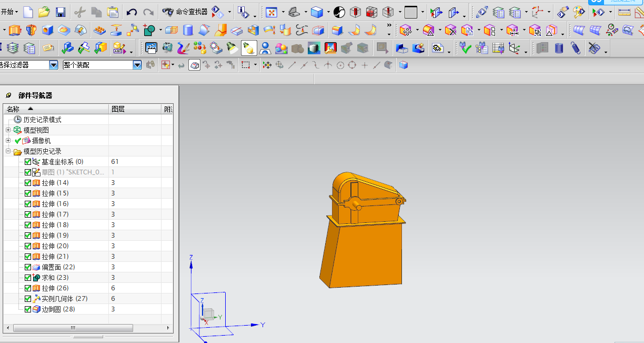Select the Extrude tool in feature toolbar
This screenshot has height=343, width=644.
point(15,31)
